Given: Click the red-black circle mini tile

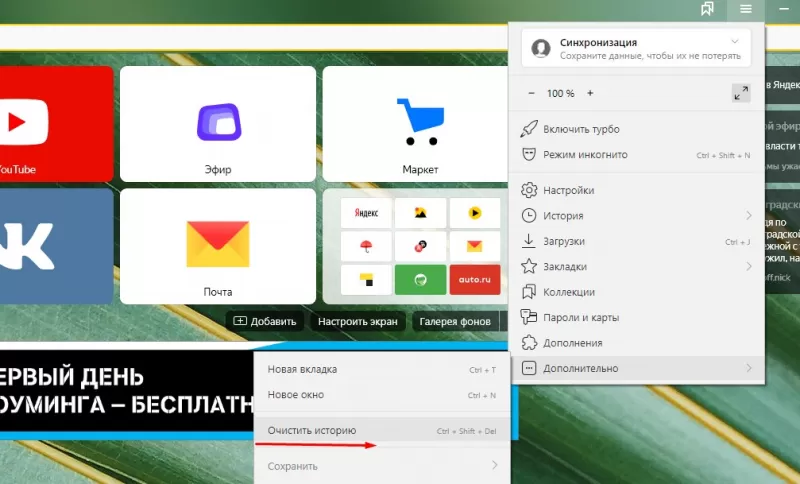Looking at the screenshot, I should pyautogui.click(x=420, y=246).
